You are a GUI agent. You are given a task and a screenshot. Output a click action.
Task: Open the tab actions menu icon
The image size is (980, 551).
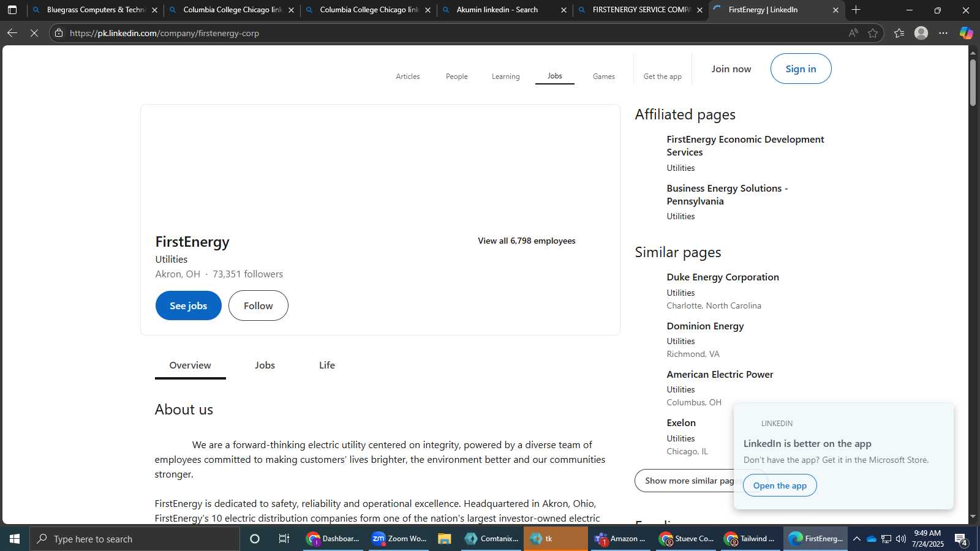click(x=12, y=10)
